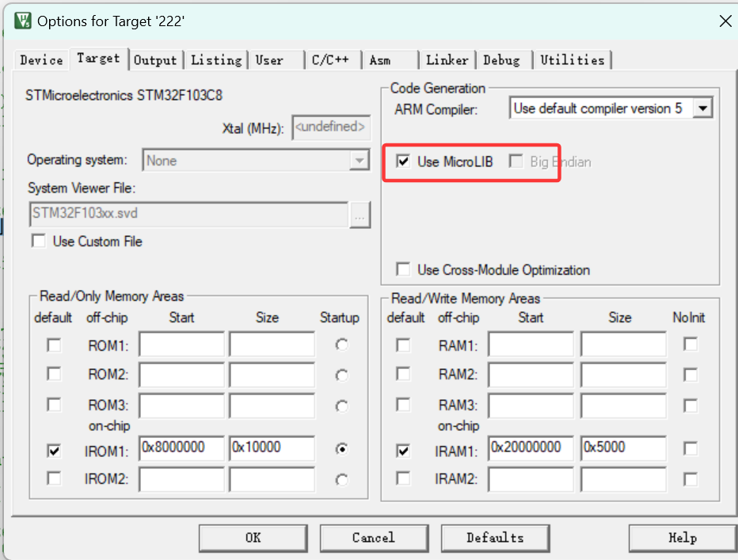This screenshot has width=738, height=560.
Task: Select the ROM2 Startup radio button
Action: (x=342, y=375)
